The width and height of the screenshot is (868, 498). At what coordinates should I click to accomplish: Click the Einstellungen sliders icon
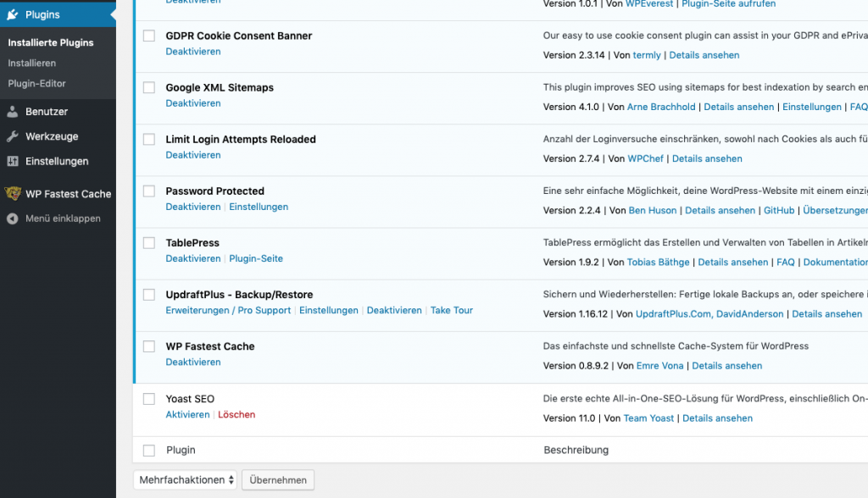pos(13,161)
